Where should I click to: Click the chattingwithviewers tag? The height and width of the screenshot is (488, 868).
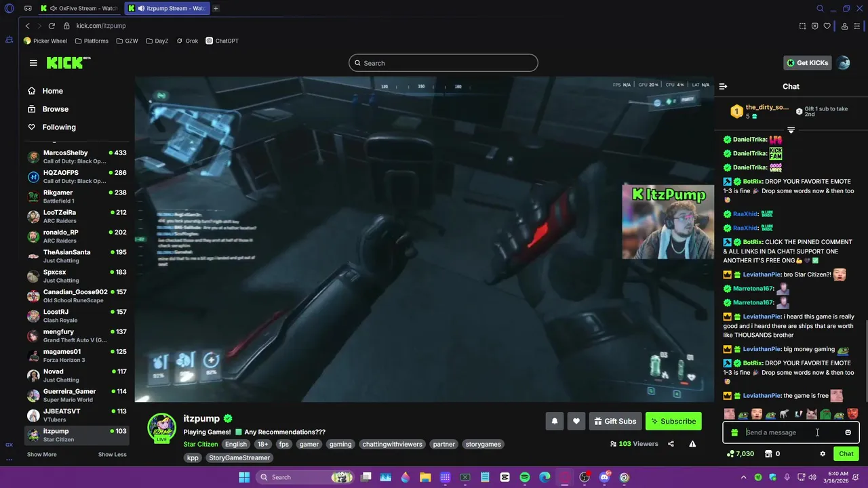click(392, 445)
